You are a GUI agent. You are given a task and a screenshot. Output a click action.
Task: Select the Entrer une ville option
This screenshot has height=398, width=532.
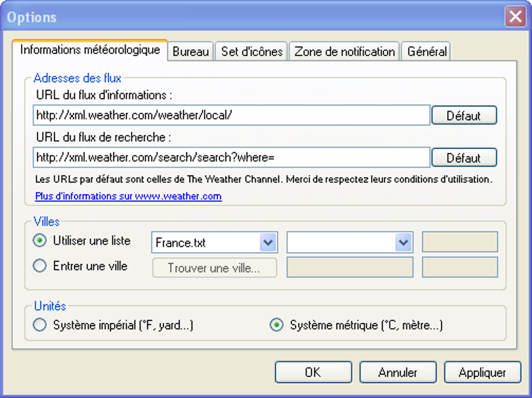click(x=40, y=266)
